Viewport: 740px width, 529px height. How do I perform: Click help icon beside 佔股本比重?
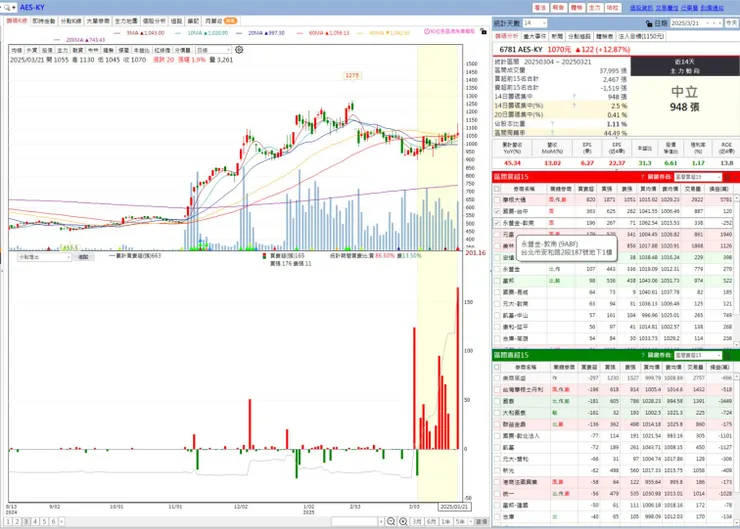tap(552, 124)
